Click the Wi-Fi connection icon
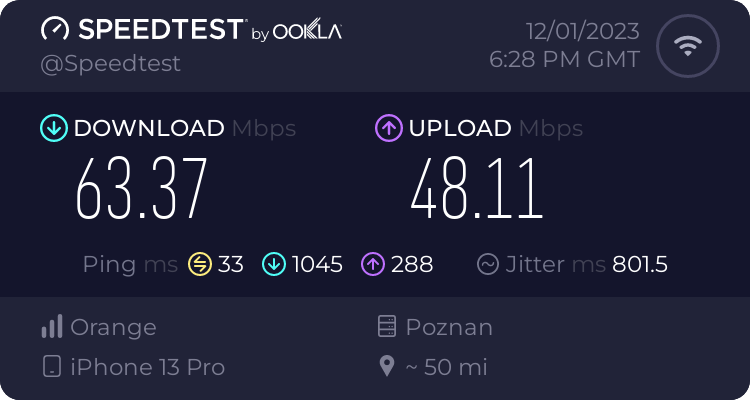This screenshot has width=750, height=400. point(686,46)
